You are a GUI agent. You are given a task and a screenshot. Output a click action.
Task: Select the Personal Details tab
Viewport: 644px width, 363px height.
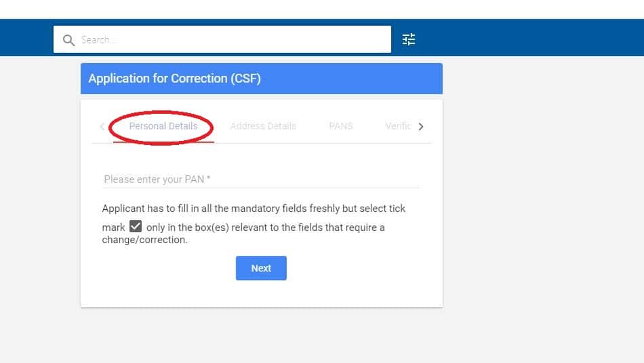point(163,126)
